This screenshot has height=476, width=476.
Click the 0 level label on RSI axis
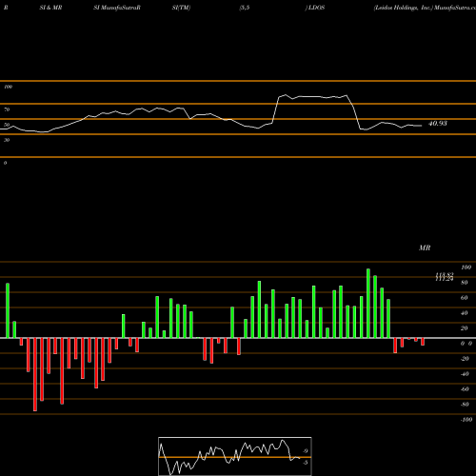point(5,163)
